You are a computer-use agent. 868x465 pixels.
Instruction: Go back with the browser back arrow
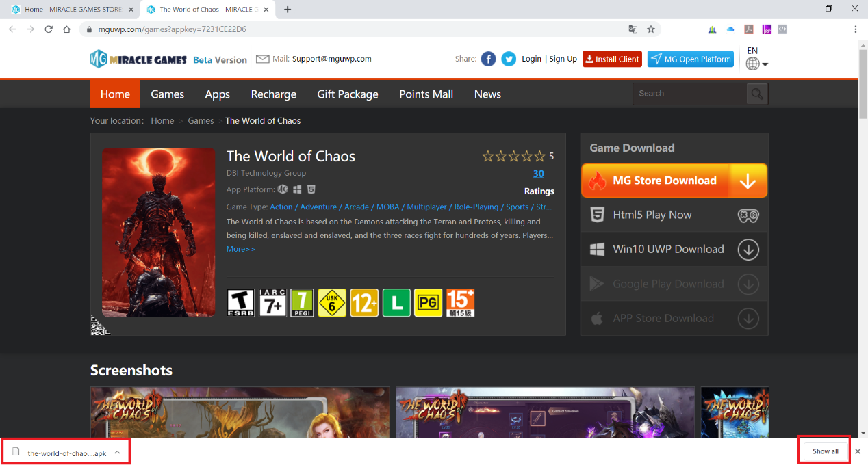[12, 29]
